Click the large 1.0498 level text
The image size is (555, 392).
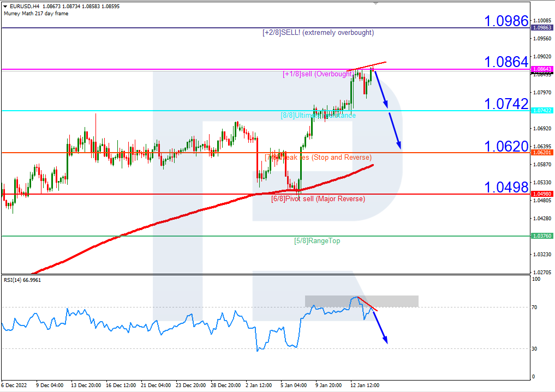[x=506, y=188]
